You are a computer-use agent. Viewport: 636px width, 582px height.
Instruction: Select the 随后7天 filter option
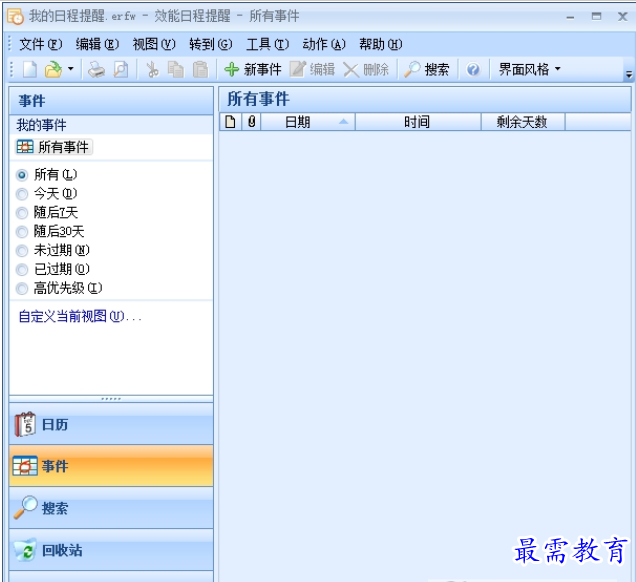(22, 212)
